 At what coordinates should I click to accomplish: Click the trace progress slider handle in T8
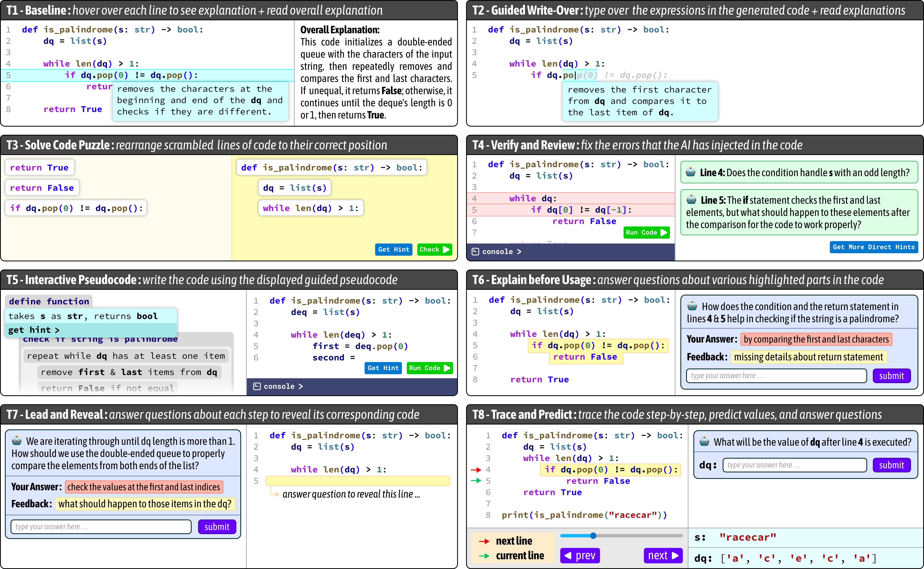click(x=593, y=536)
